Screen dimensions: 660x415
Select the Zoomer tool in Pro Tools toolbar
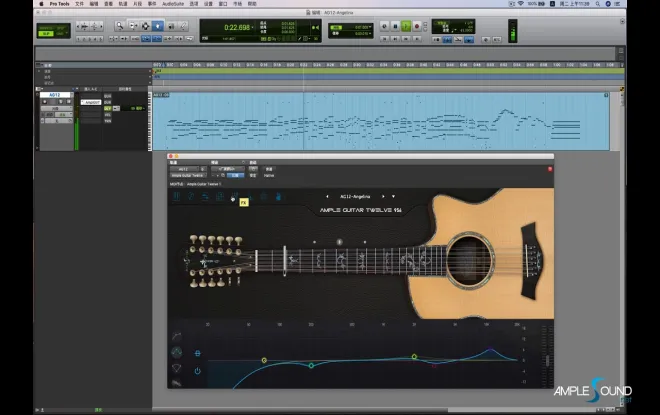pos(120,26)
